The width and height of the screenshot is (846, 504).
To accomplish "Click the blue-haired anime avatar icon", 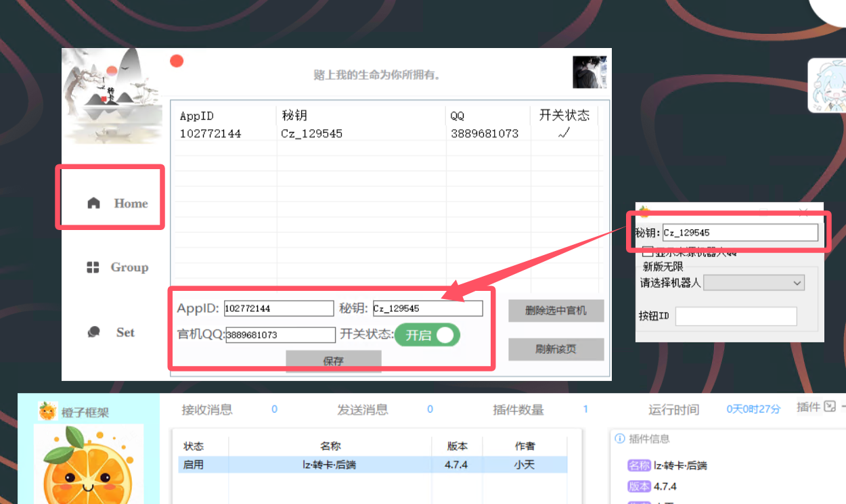I will tap(827, 85).
